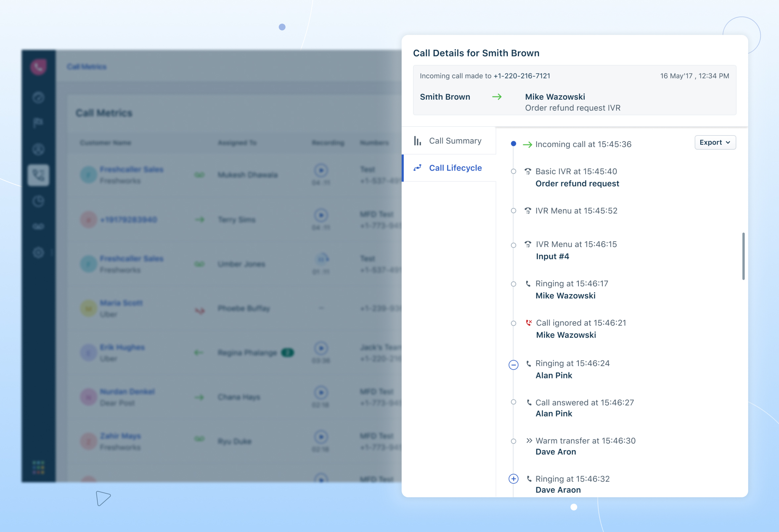This screenshot has height=532, width=779.
Task: Click the IVR Menu 15:46:15 phone icon
Action: 528,244
